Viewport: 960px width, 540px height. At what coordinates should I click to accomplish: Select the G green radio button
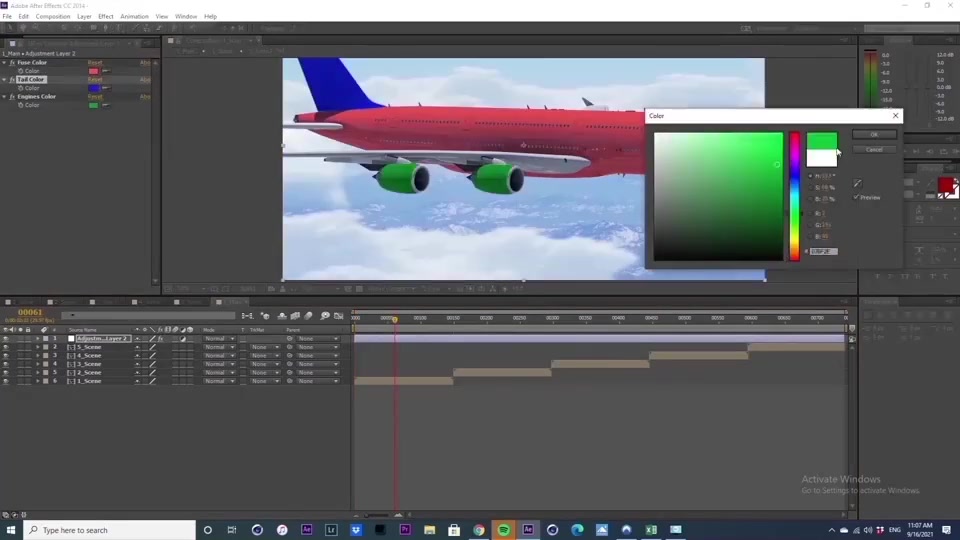click(x=811, y=225)
